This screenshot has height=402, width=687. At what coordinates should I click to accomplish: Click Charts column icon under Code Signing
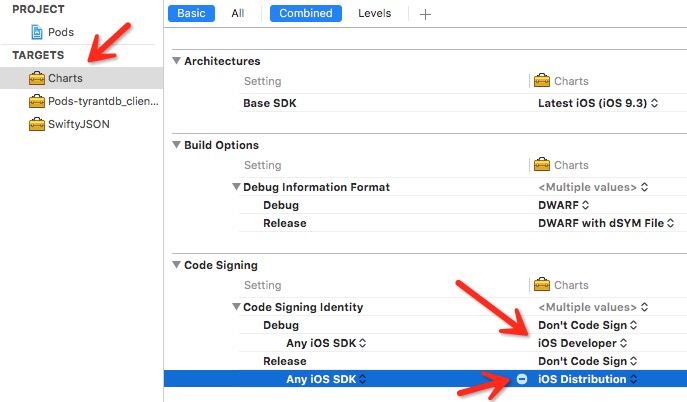[542, 285]
